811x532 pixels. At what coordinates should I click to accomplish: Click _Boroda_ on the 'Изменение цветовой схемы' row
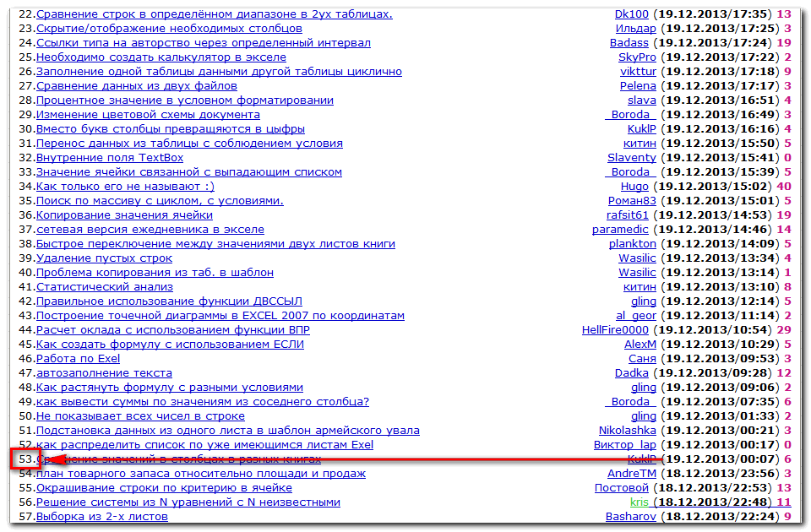(x=630, y=115)
